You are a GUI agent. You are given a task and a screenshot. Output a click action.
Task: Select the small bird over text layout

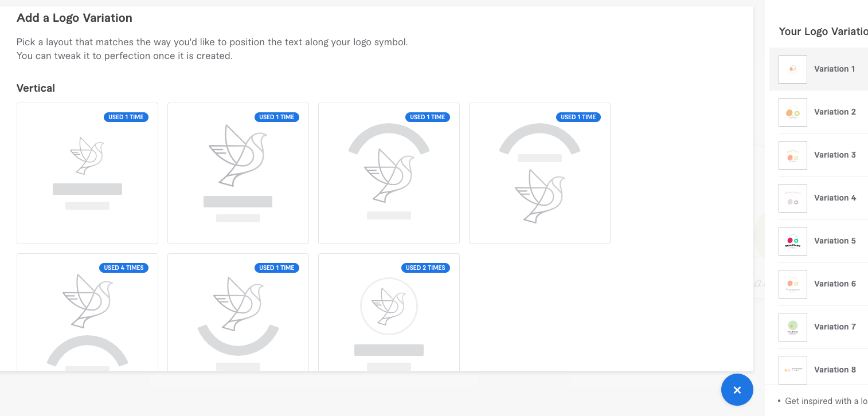point(87,173)
